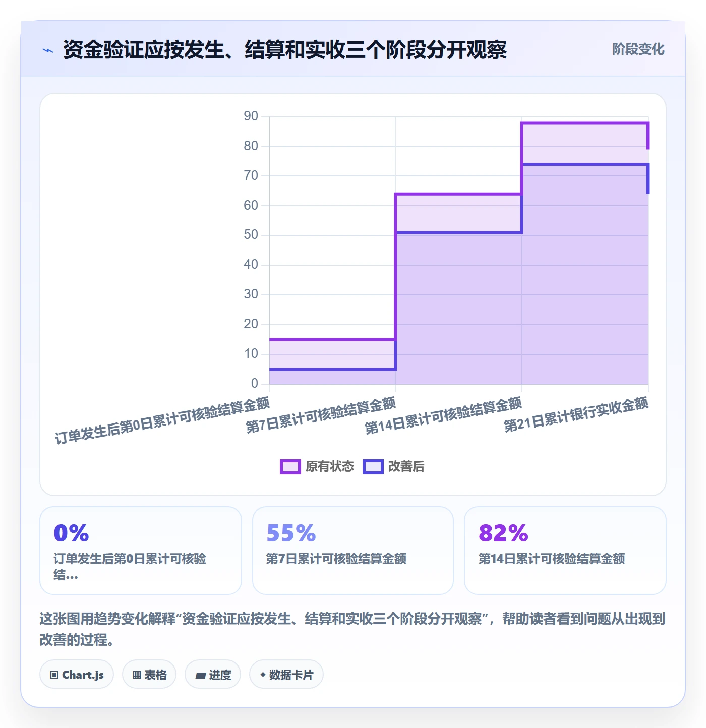
Task: Open the 82% data card
Action: coord(565,551)
